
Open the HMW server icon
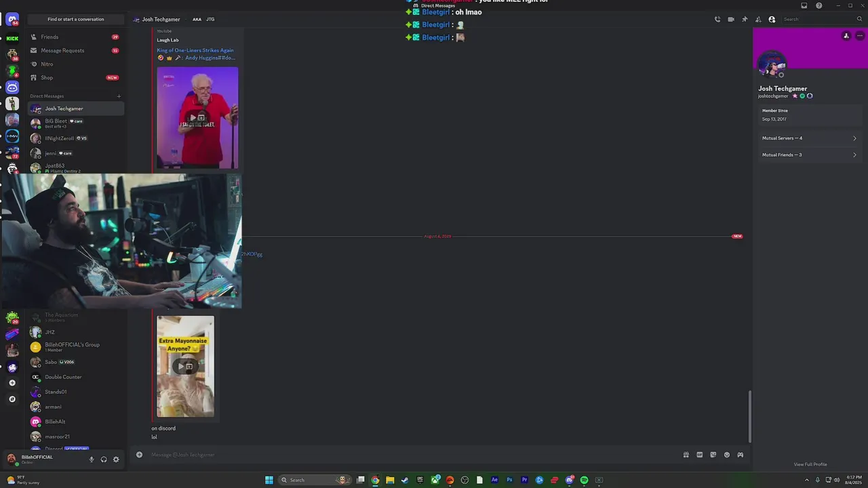coord(12,136)
